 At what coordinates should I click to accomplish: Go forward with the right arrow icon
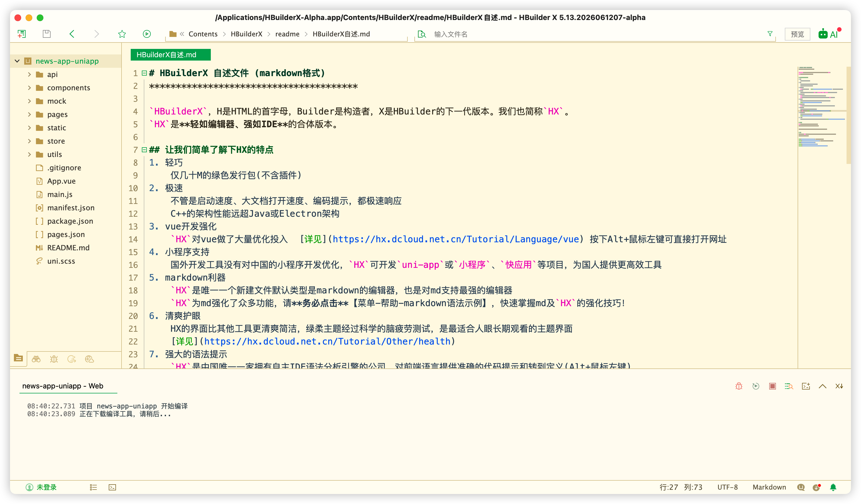tap(97, 34)
